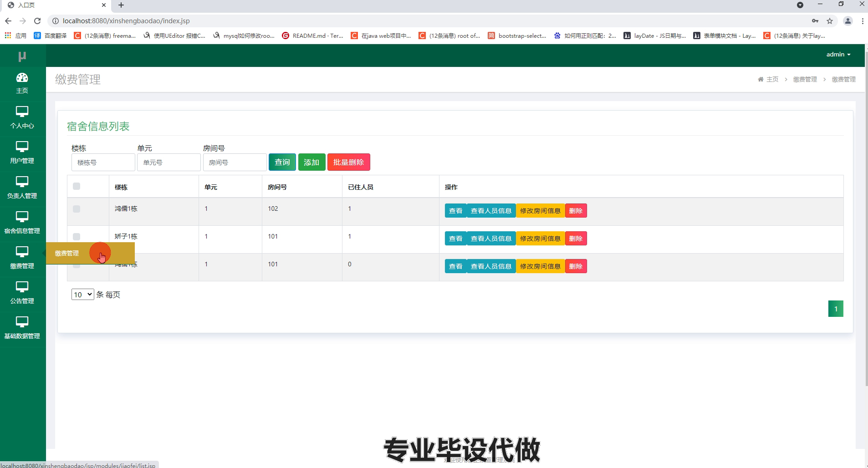Focus the 楼栋号 input field

(103, 163)
